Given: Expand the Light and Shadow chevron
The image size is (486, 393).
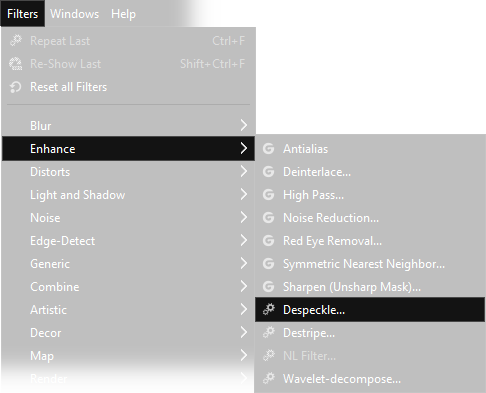Looking at the screenshot, I should [x=244, y=194].
